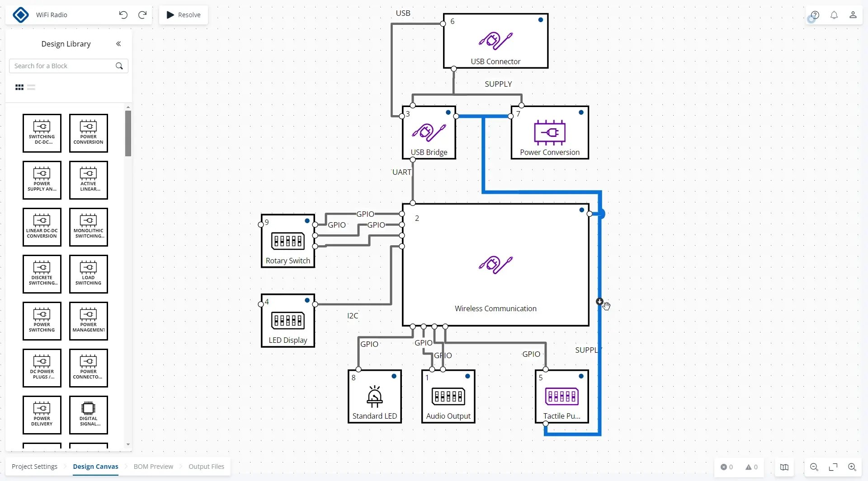Image resolution: width=868 pixels, height=481 pixels.
Task: Select the Power Supply An... library block
Action: 42,180
